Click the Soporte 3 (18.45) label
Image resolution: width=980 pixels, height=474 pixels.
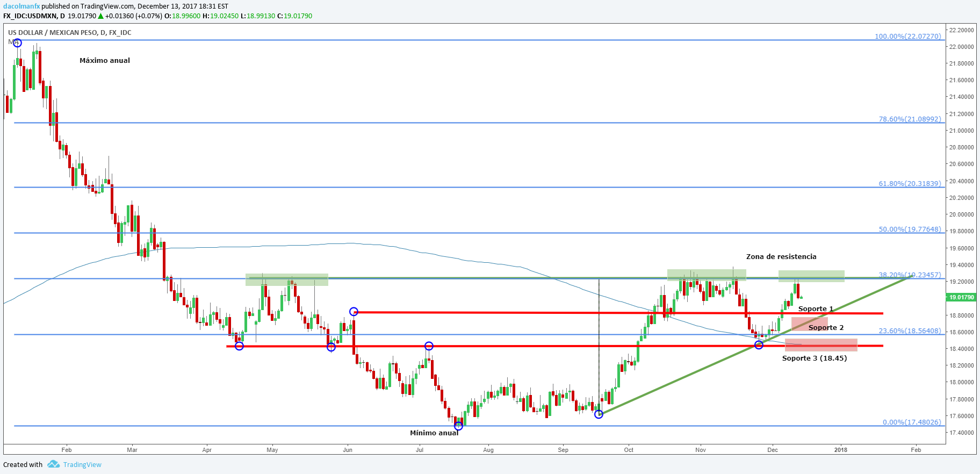[815, 358]
